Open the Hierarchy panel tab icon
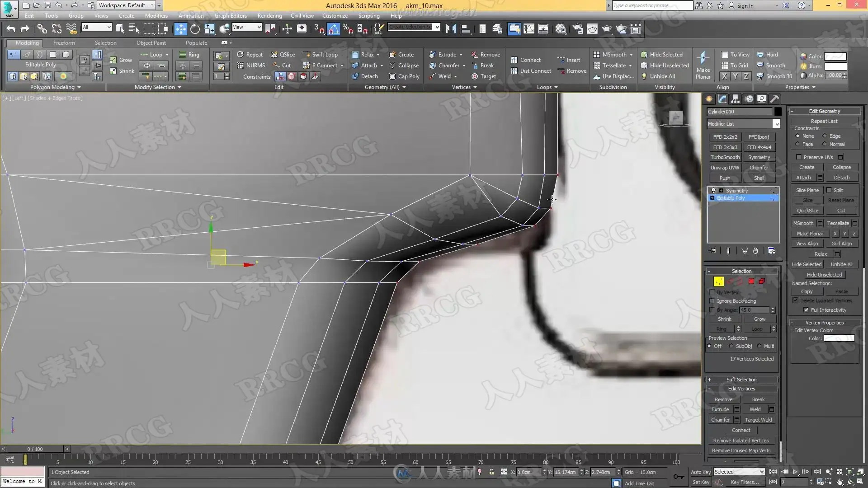Screen dimensions: 868x488 coord(735,99)
